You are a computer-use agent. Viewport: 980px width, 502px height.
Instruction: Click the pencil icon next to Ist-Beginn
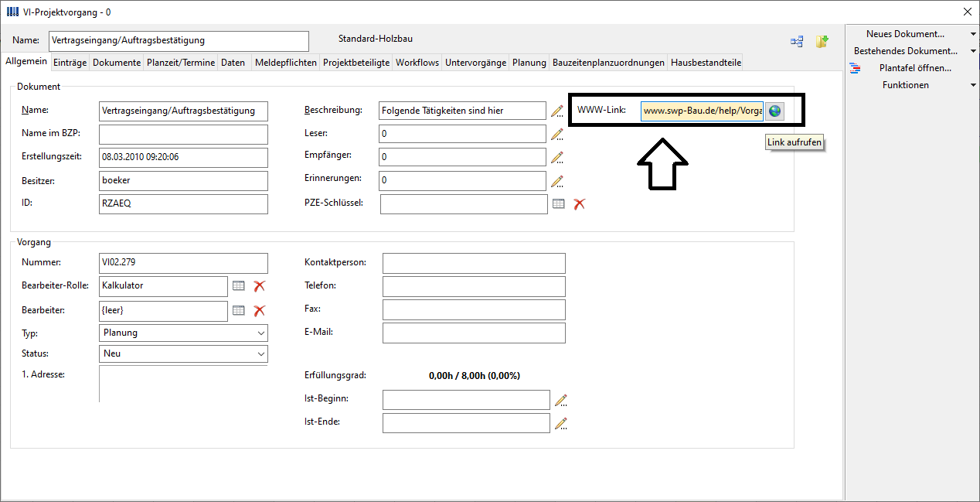(562, 400)
